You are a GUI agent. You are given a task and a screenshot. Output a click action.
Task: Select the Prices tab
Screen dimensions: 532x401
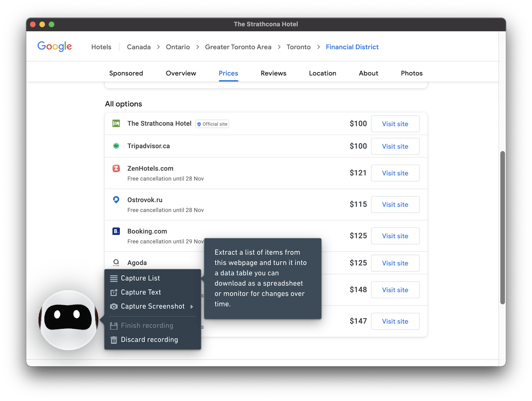pyautogui.click(x=228, y=73)
